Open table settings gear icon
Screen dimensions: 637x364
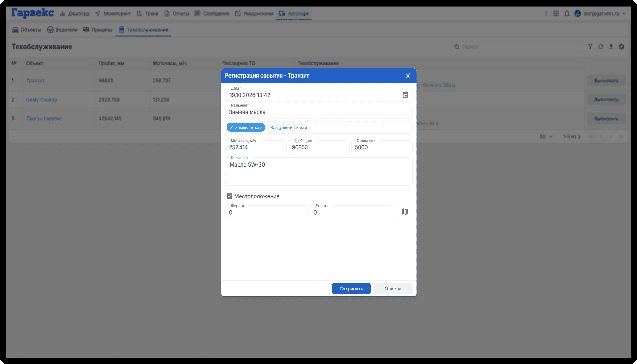tap(621, 46)
